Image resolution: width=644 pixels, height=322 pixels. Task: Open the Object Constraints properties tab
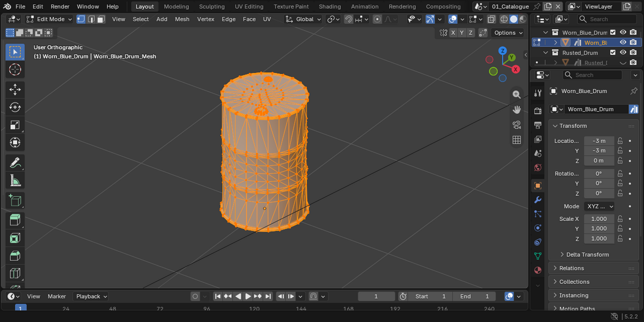click(538, 241)
